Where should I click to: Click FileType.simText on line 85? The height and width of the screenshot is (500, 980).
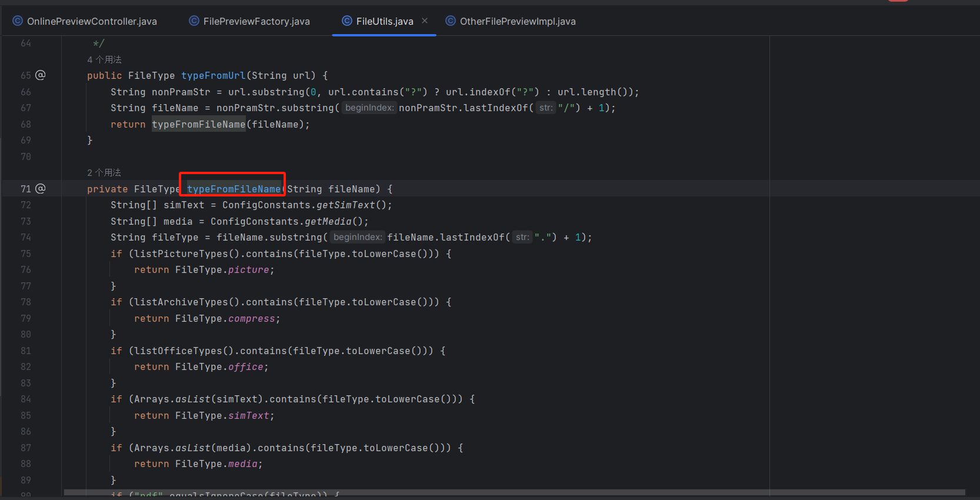222,415
